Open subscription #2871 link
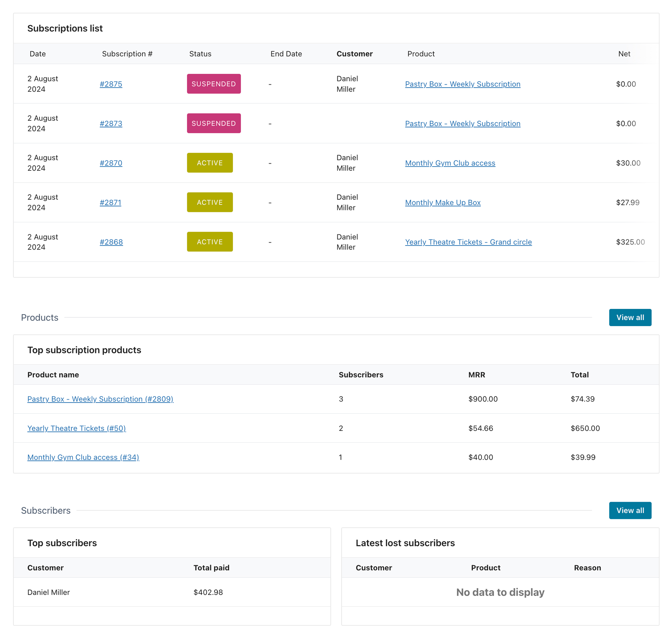The width and height of the screenshot is (672, 635). click(110, 202)
